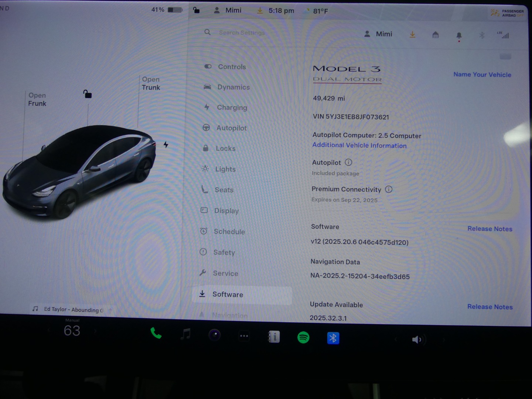Image resolution: width=532 pixels, height=399 pixels.
Task: Tap the charging bolt beside the car
Action: pos(166,144)
